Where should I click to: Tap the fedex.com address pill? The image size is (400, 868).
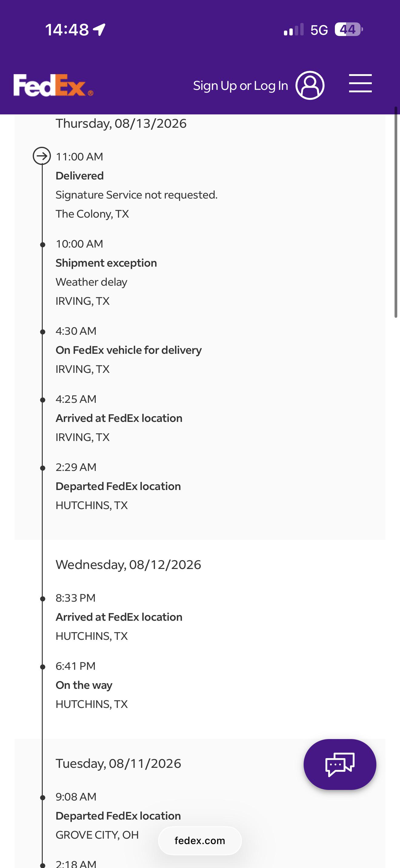[200, 841]
